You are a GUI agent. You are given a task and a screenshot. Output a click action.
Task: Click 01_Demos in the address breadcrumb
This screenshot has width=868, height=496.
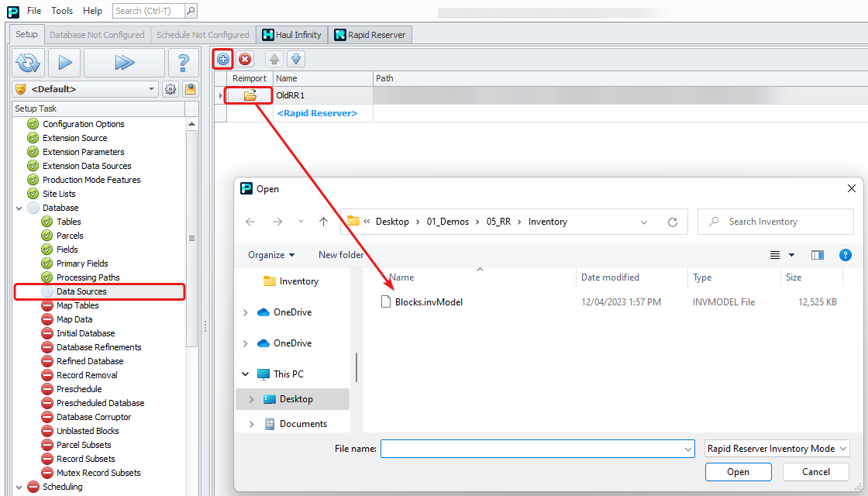[x=448, y=222]
